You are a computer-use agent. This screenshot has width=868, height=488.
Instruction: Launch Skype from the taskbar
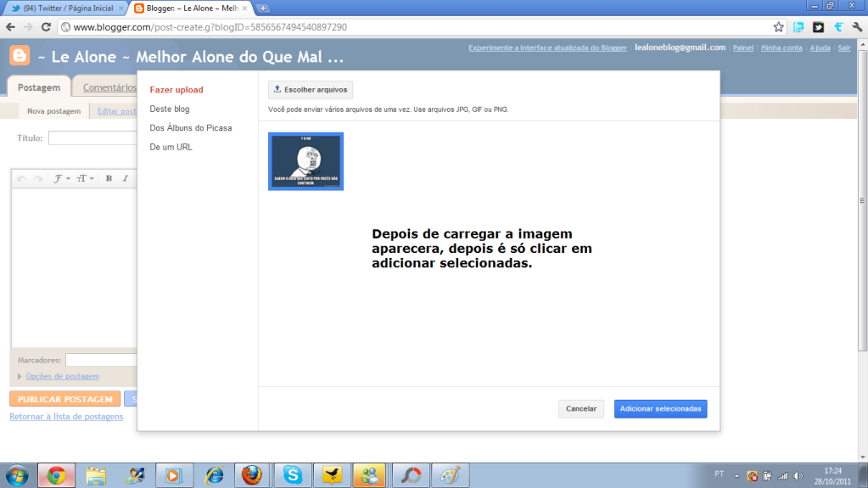pos(292,475)
